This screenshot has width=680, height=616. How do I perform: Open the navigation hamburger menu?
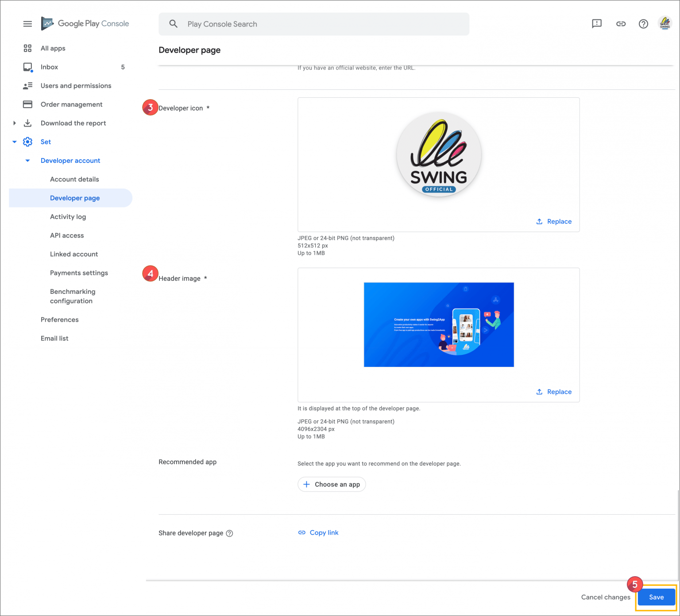[x=27, y=23]
